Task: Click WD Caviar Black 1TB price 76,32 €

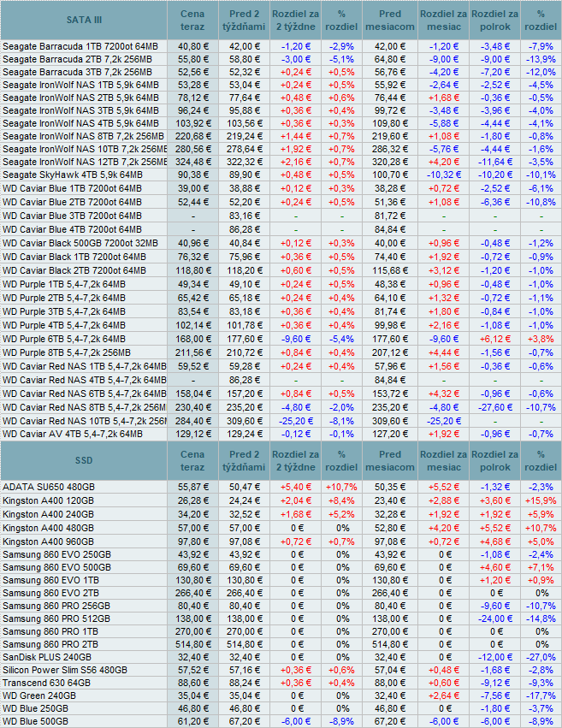Action: [193, 257]
